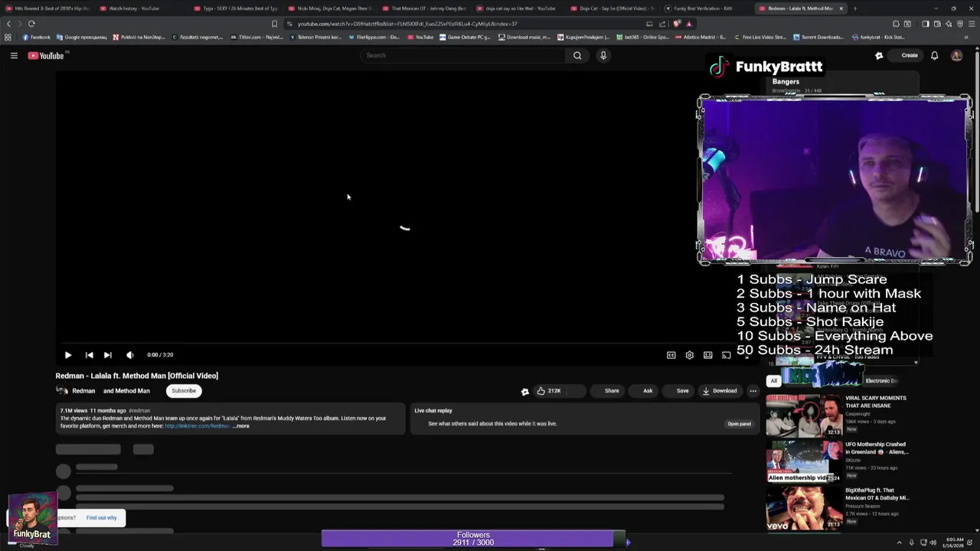The width and height of the screenshot is (980, 551).
Task: Open a new browser tab with plus
Action: tap(855, 8)
